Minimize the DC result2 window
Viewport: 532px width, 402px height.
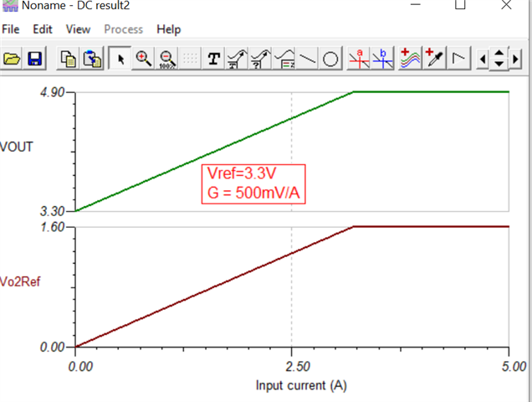pyautogui.click(x=416, y=4)
